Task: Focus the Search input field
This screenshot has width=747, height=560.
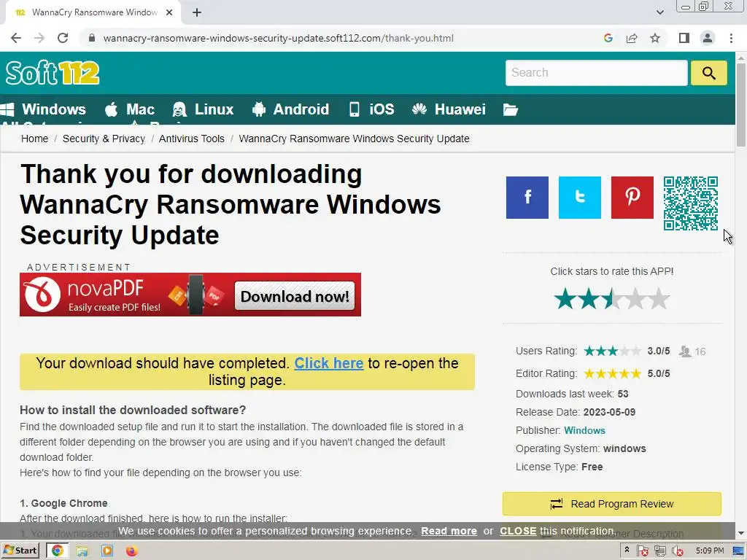Action: pos(597,73)
